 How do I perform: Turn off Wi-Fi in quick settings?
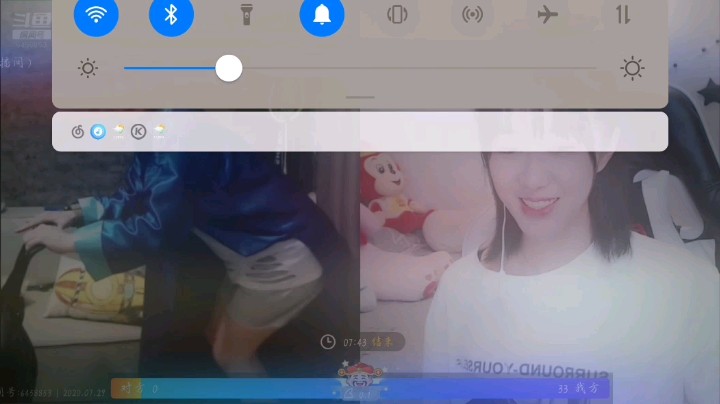tap(96, 14)
